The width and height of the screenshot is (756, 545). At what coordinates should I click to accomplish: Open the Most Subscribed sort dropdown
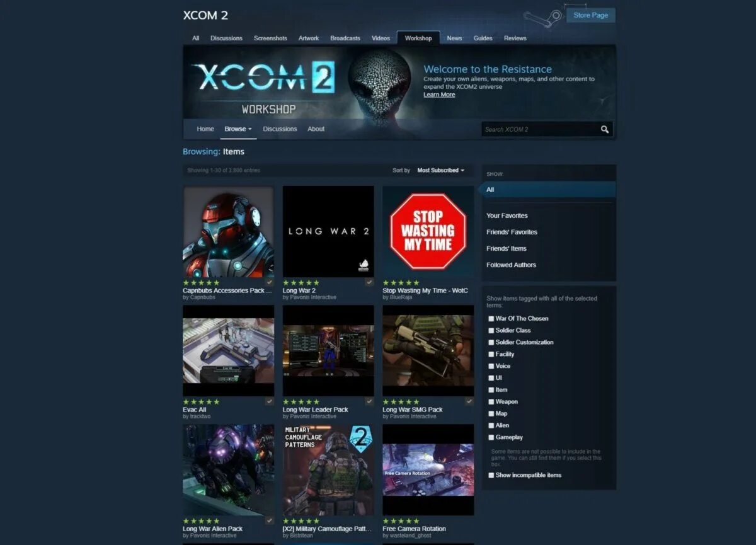(440, 170)
